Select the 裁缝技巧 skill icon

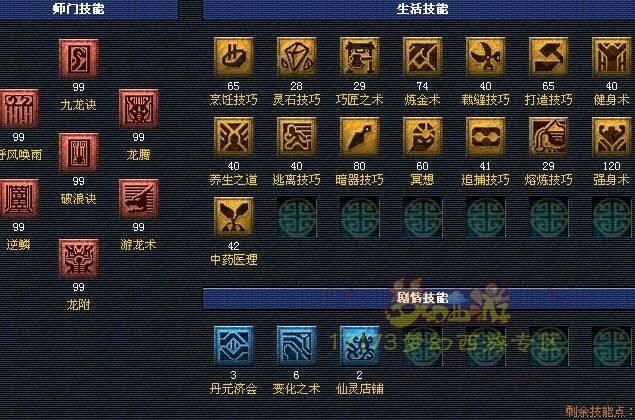(x=486, y=57)
